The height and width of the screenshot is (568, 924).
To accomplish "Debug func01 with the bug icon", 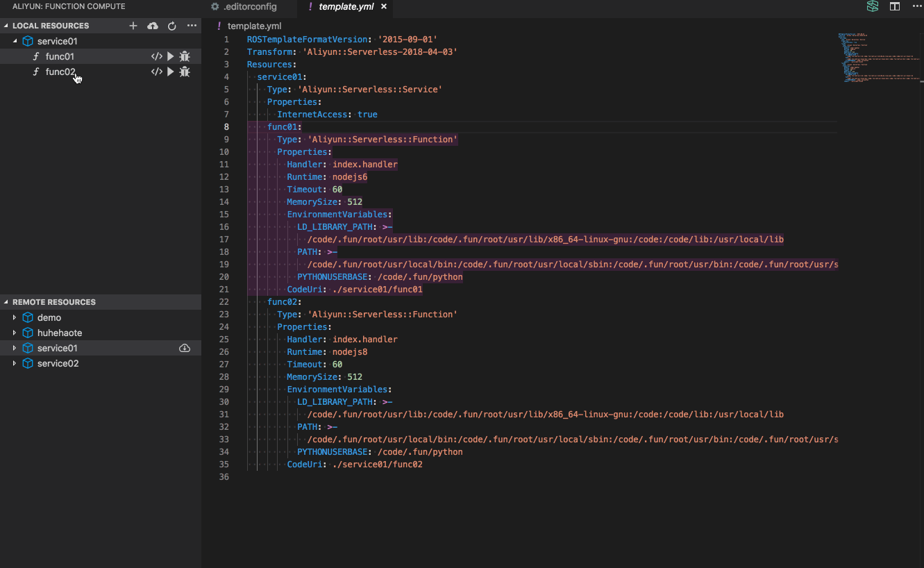I will coord(185,56).
